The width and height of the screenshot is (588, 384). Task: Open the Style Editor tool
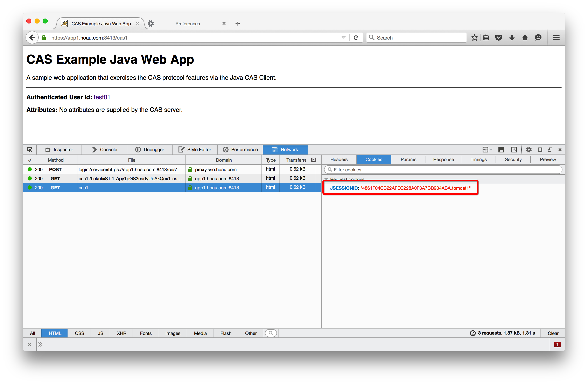[x=195, y=150]
